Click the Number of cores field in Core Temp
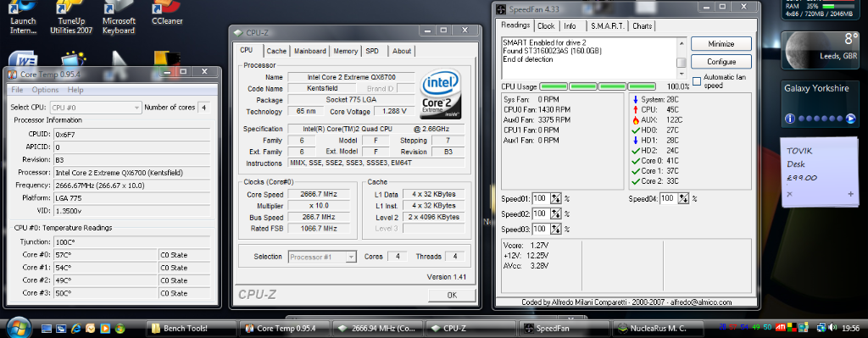This screenshot has width=868, height=338. 205,108
